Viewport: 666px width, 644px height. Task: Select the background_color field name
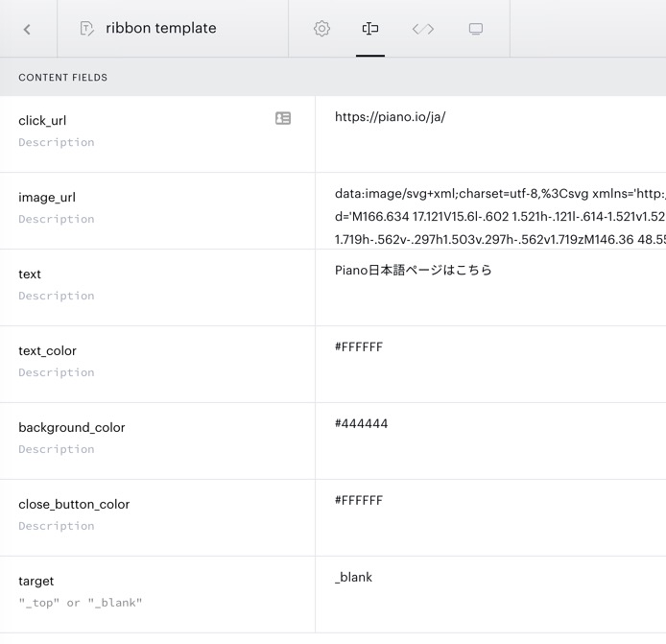click(x=72, y=428)
